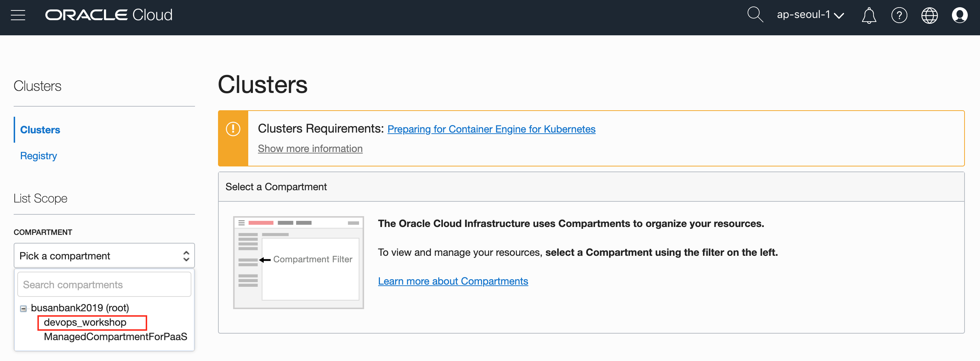The width and height of the screenshot is (980, 361).
Task: Collapse the busanbank2019 root tree node
Action: coord(24,308)
